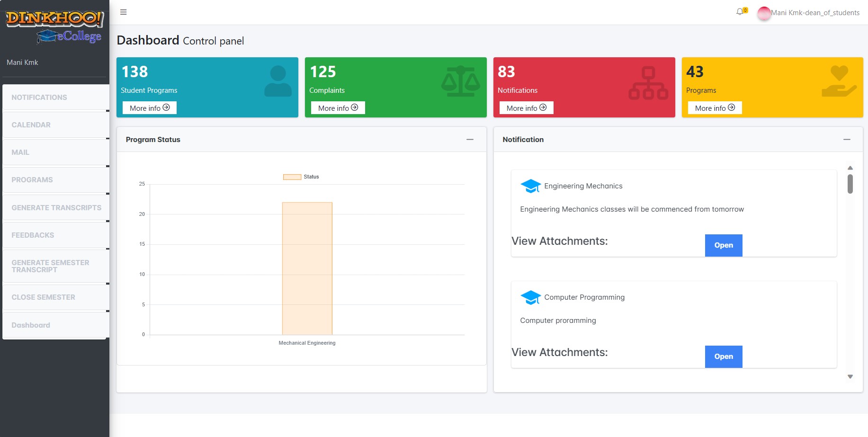Click the 125 Complaints count

(323, 72)
